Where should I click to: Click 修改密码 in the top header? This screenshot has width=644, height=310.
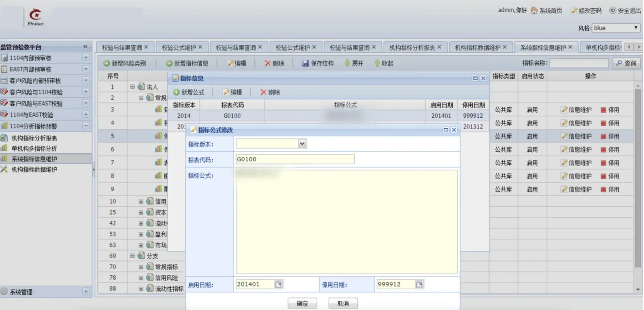pos(586,11)
